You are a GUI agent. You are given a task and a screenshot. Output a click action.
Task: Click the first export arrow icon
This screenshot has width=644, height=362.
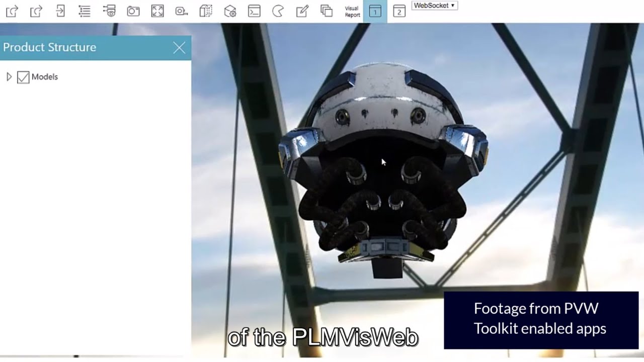[12, 11]
